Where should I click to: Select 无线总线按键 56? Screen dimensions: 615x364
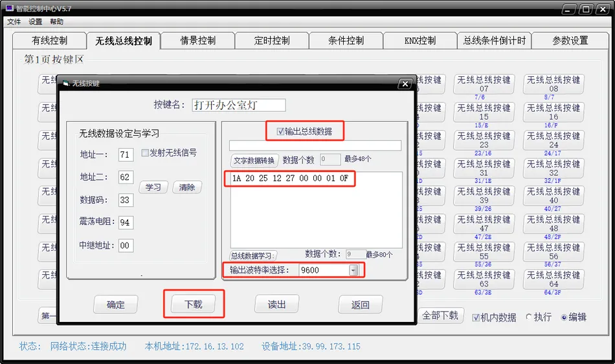tap(553, 252)
